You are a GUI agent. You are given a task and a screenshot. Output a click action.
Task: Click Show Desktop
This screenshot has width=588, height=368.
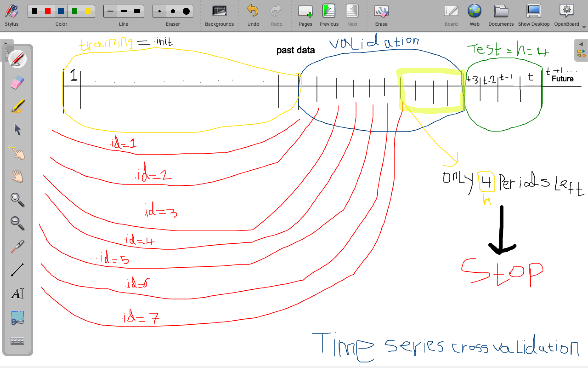(x=534, y=15)
